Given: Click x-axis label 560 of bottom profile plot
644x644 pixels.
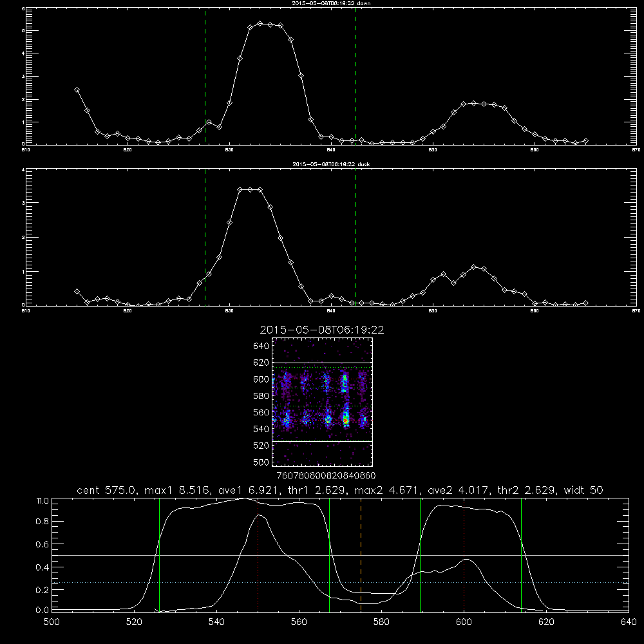Looking at the screenshot, I should point(299,622).
